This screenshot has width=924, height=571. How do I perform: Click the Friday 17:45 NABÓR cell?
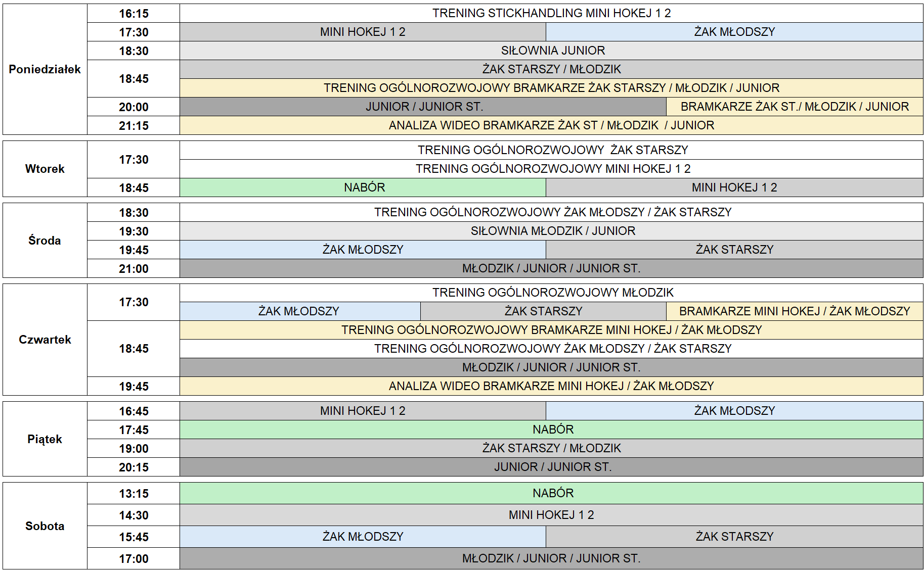point(551,430)
